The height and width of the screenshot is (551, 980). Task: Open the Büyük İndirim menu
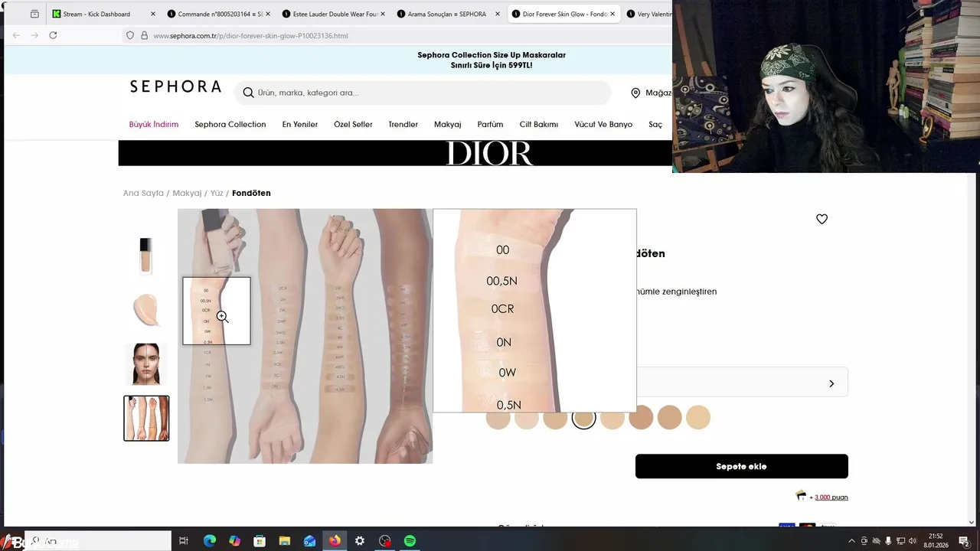pos(154,124)
